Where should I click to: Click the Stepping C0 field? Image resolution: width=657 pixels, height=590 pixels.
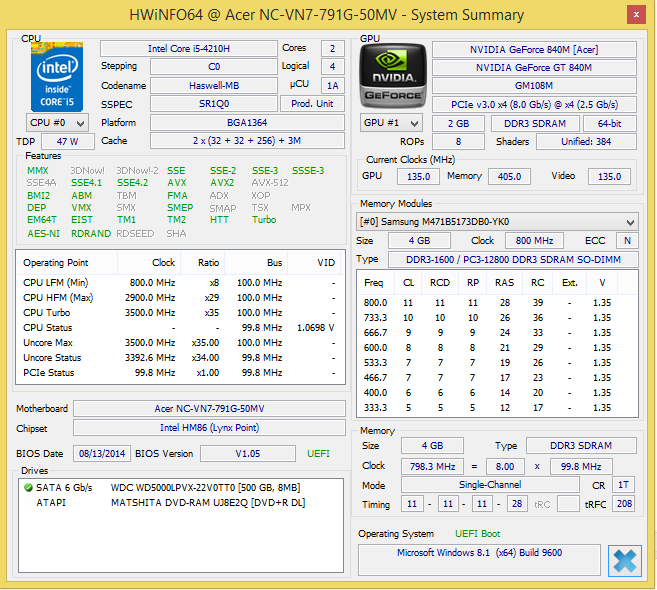[x=214, y=67]
